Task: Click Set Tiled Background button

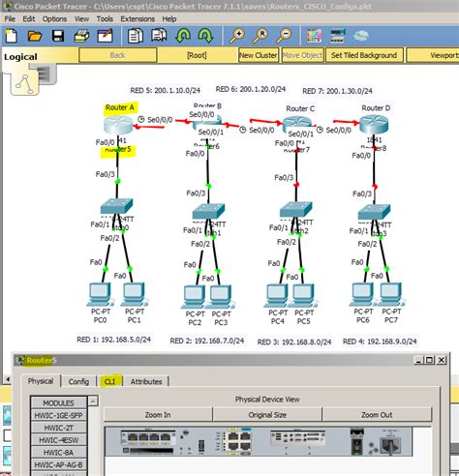Action: pyautogui.click(x=364, y=55)
